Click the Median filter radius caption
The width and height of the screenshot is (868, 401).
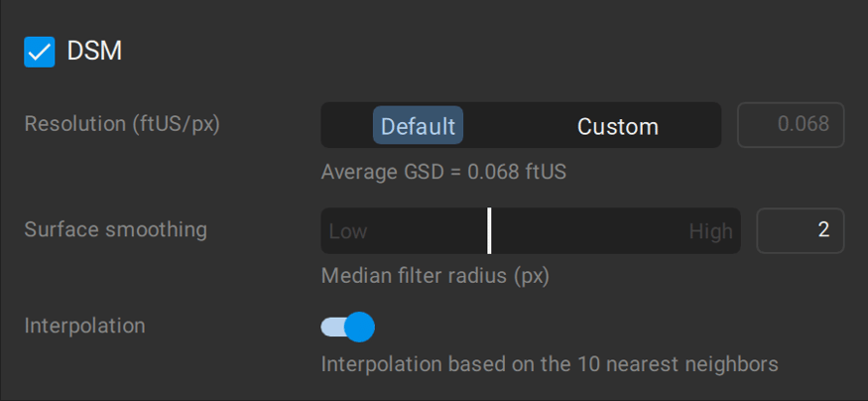click(434, 275)
